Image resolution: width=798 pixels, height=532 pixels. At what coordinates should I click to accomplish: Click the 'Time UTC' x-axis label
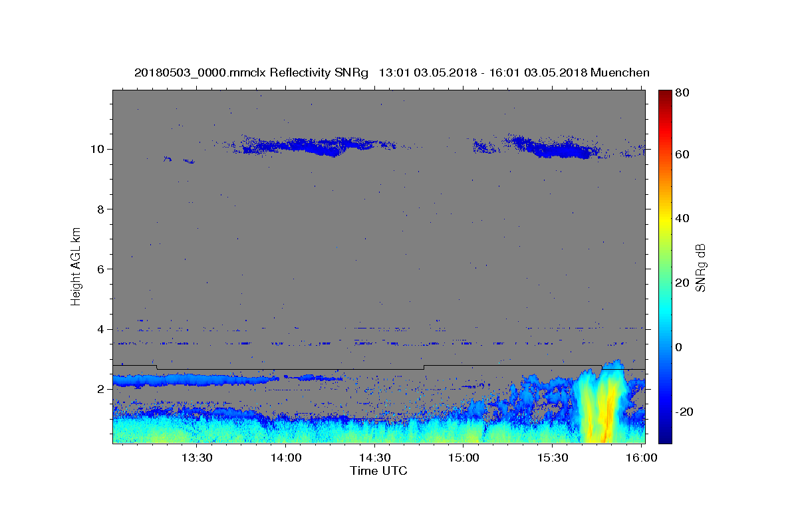click(378, 471)
